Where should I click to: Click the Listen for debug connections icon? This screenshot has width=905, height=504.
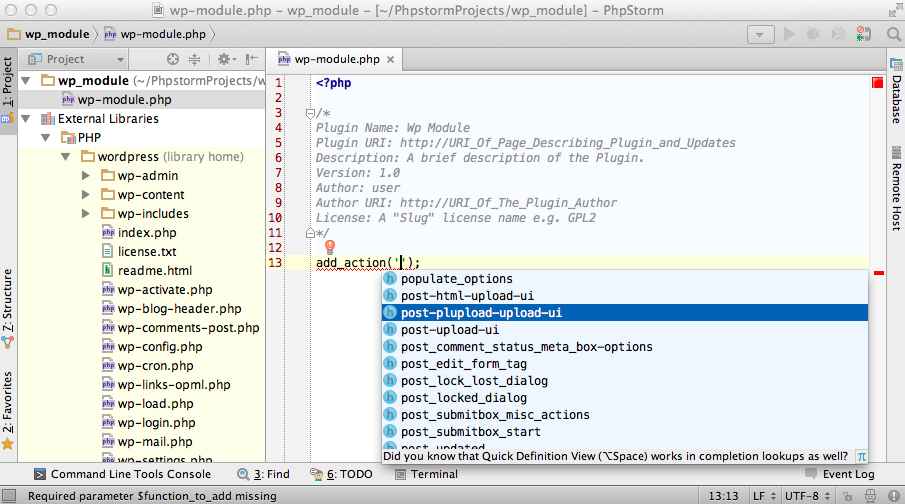(863, 34)
